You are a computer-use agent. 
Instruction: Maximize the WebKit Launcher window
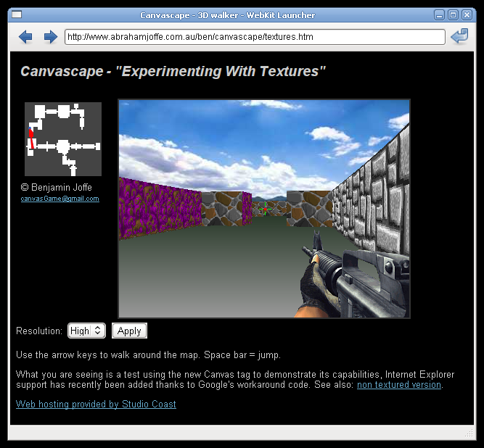point(453,14)
